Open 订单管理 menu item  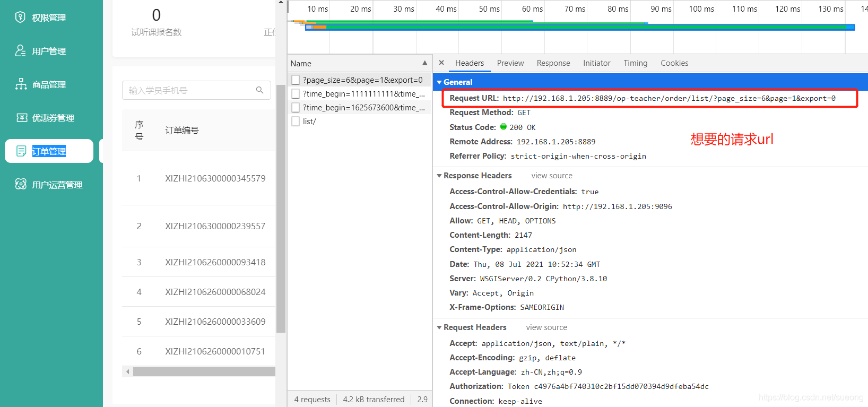pyautogui.click(x=49, y=151)
